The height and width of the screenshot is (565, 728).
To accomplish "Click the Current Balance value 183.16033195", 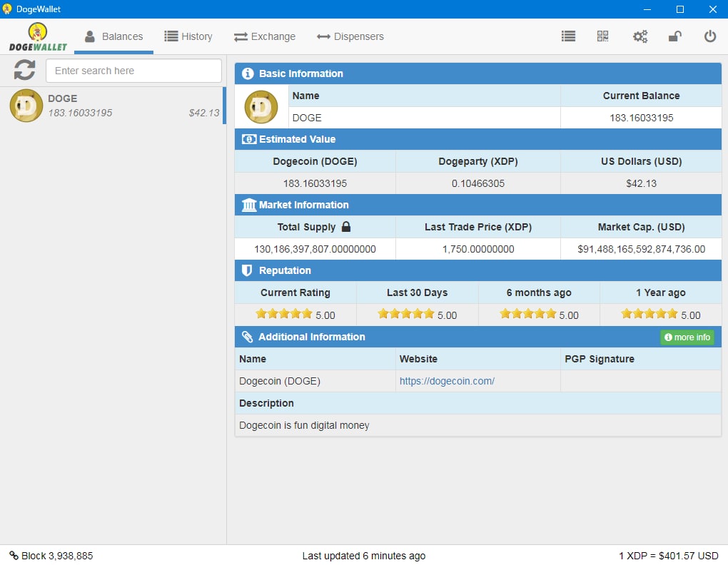I will coord(641,118).
